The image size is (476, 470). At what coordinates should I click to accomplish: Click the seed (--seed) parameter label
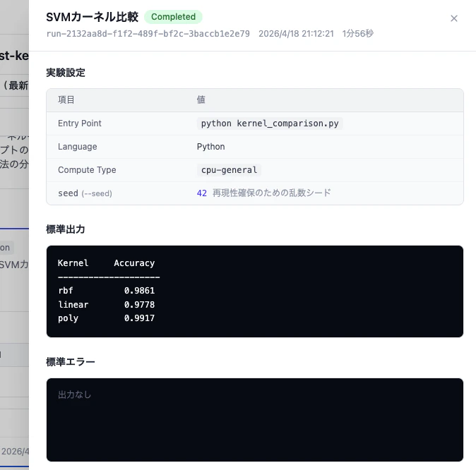pos(85,193)
